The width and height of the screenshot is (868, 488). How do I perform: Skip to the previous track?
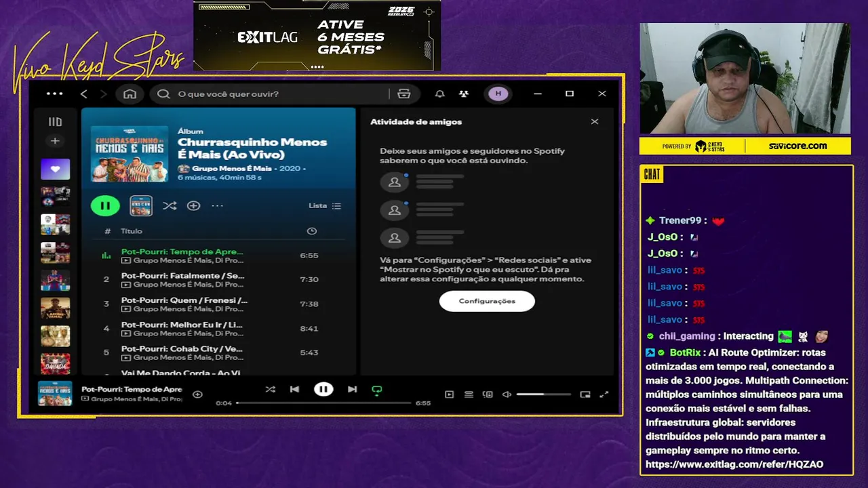tap(294, 389)
